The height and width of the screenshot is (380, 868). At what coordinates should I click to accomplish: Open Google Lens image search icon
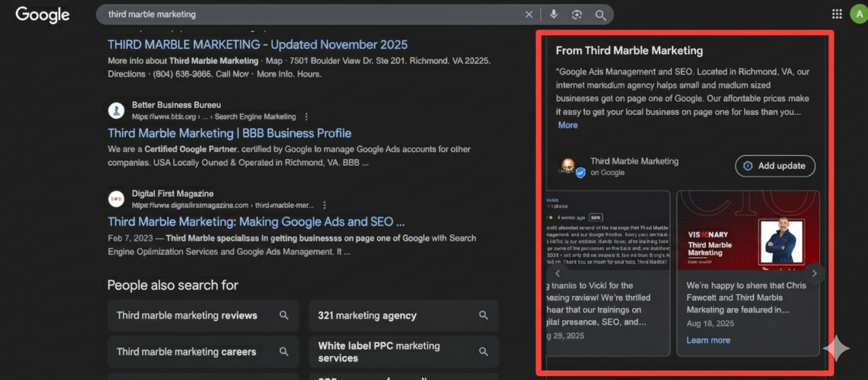576,15
